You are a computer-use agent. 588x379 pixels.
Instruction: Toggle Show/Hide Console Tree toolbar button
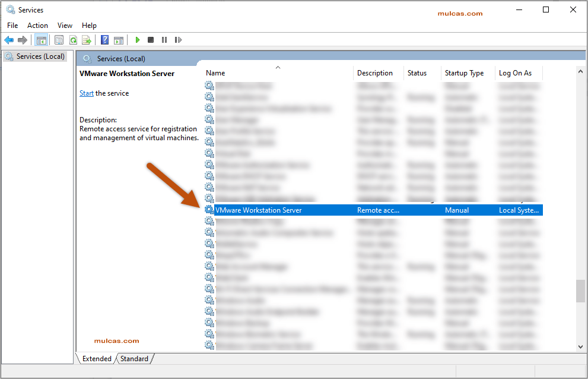coord(41,40)
